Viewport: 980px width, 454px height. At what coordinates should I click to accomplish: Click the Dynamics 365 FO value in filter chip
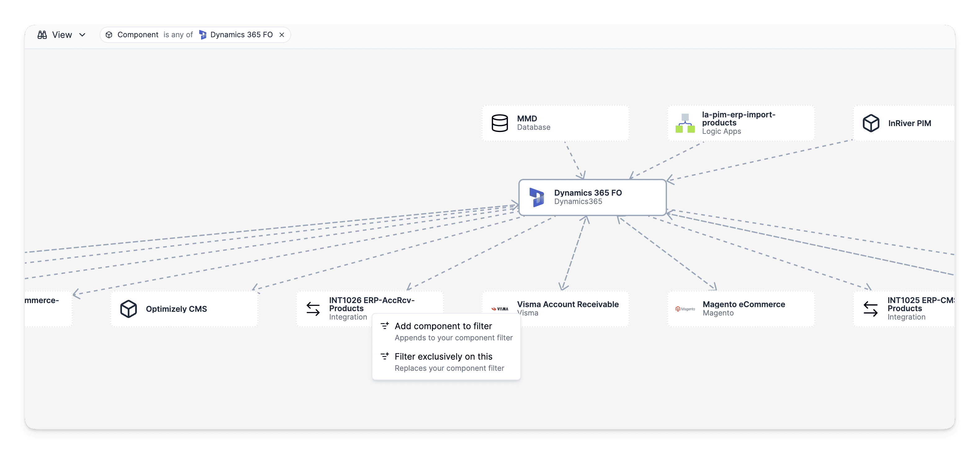(x=241, y=35)
